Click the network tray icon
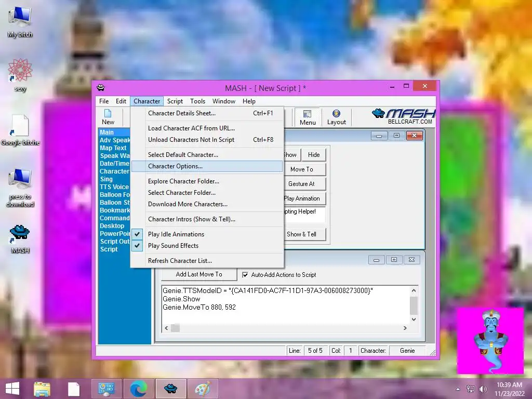The image size is (532, 399). 471,389
